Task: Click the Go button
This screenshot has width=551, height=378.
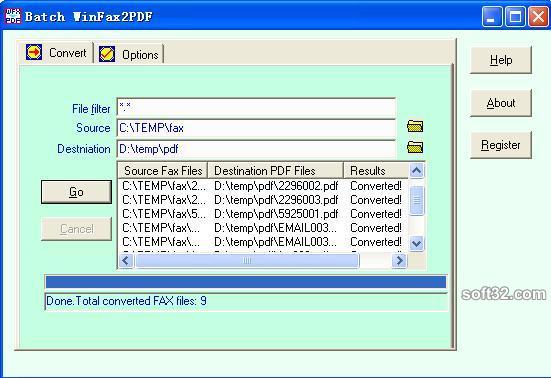Action: (76, 192)
